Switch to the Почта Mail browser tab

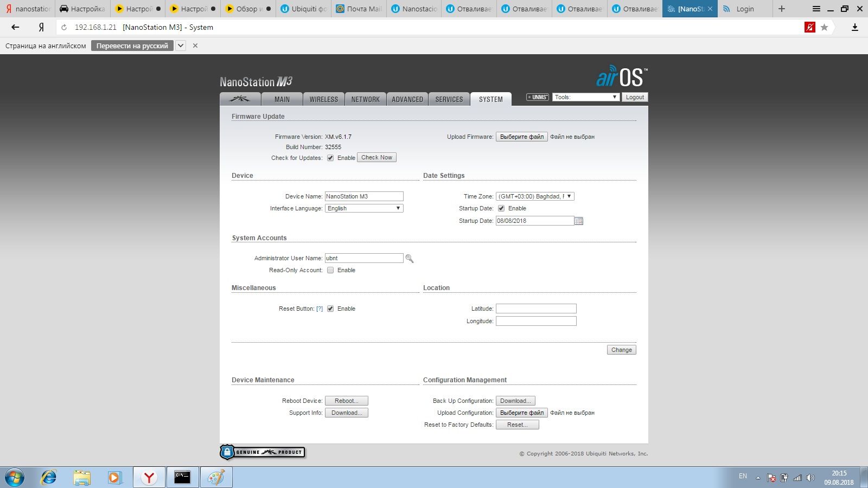pos(359,9)
